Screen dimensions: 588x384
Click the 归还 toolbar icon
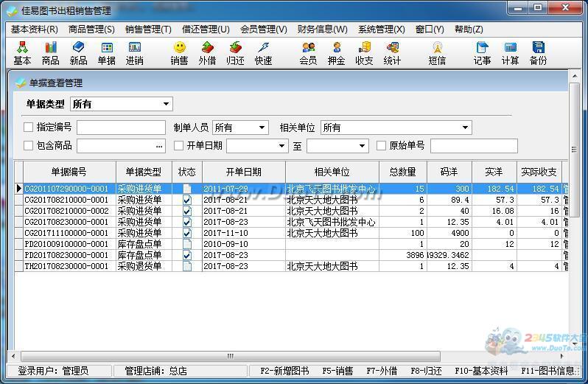coord(235,53)
